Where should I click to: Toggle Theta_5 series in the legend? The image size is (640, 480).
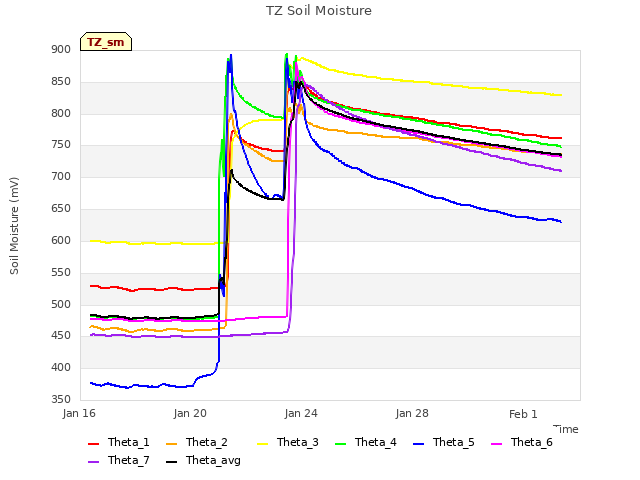(444, 442)
